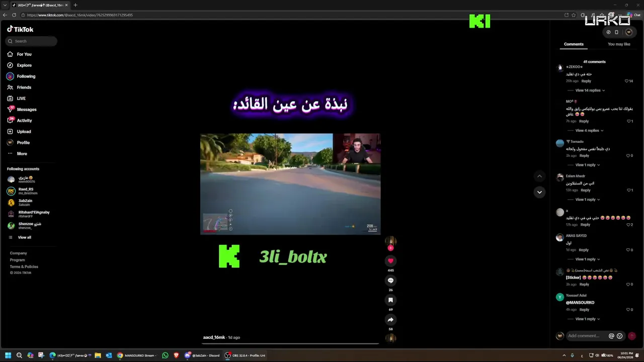This screenshot has width=644, height=362.
Task: Open WhatsApp from the taskbar
Action: (165, 355)
